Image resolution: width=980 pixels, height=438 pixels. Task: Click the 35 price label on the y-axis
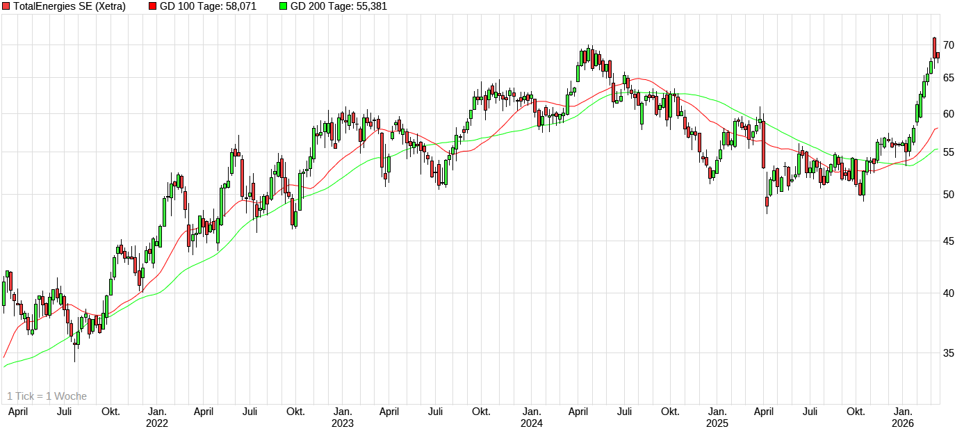(949, 352)
